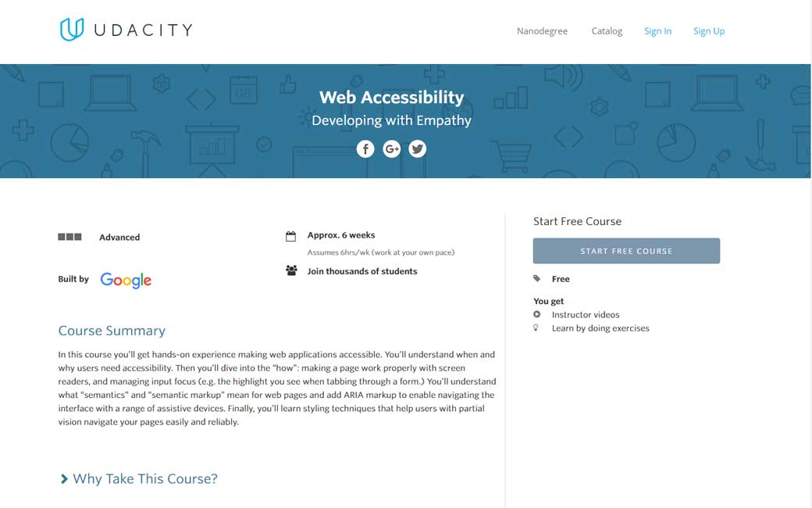Click the students group icon
Screen dimensions: 812x508
(x=291, y=271)
